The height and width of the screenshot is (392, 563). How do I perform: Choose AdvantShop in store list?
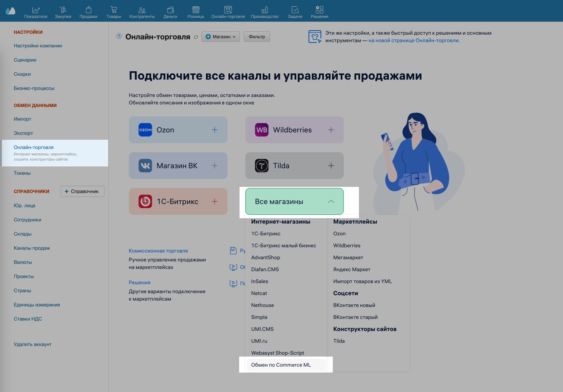(x=266, y=257)
